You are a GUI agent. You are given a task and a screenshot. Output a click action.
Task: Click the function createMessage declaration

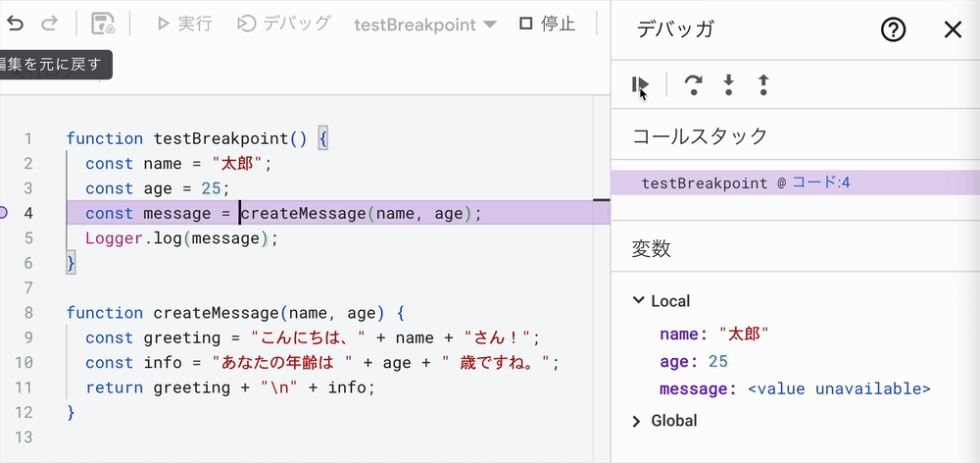pos(236,313)
